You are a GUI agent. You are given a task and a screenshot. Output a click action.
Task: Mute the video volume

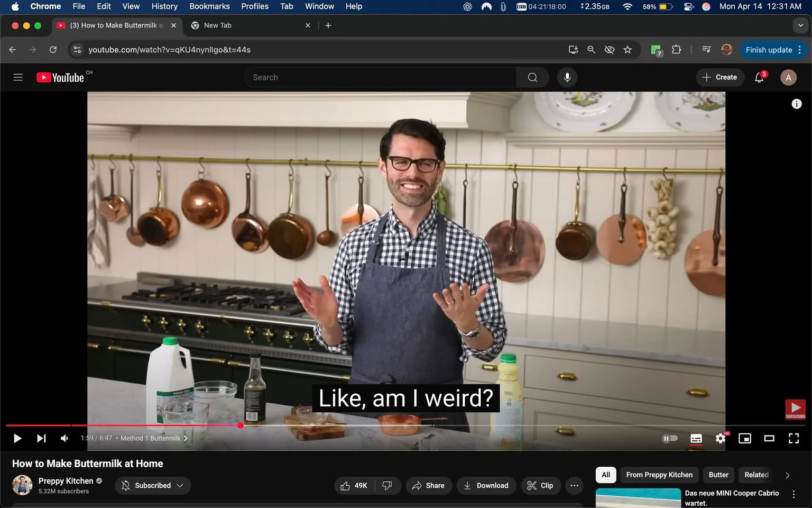64,438
